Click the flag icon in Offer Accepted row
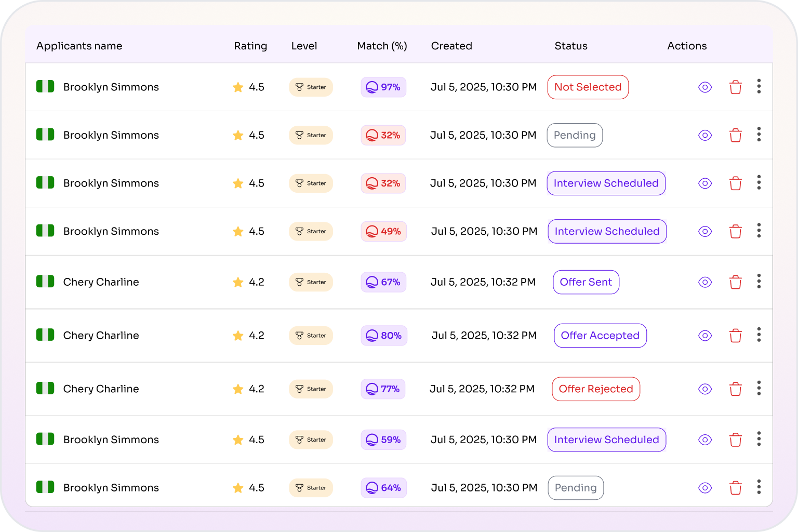Viewport: 798px width, 532px height. click(x=45, y=335)
